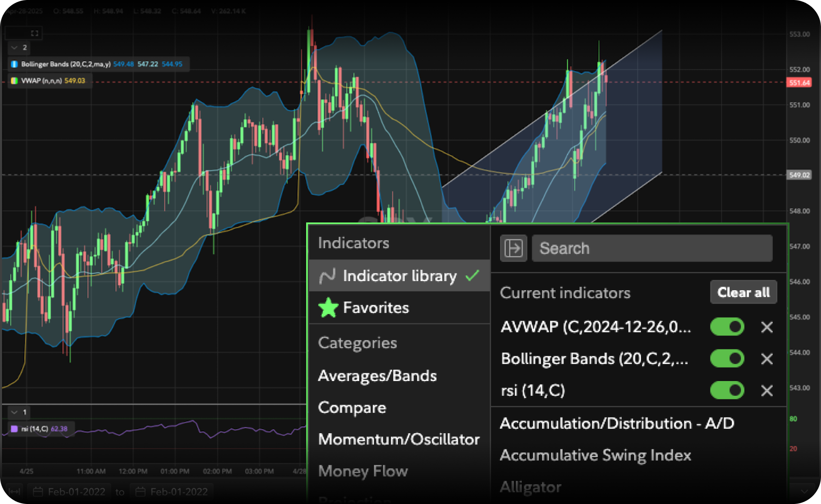Viewport: 821px width, 504px height.
Task: Turn off the Bollinger Bands toggle
Action: pyautogui.click(x=727, y=359)
